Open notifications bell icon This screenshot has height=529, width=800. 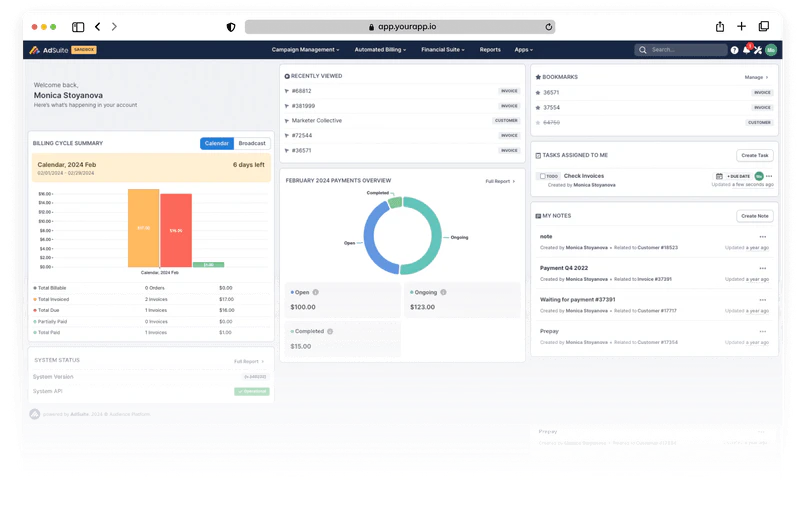tap(746, 50)
